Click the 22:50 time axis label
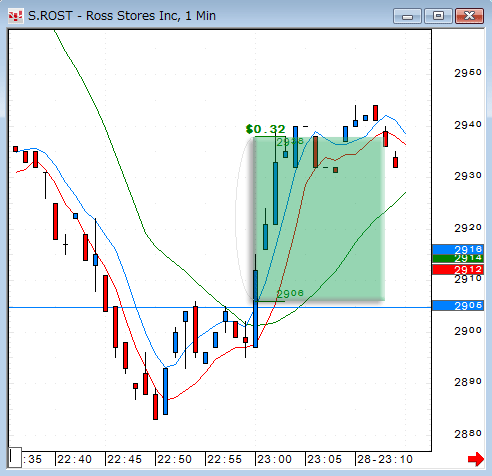This screenshot has height=476, width=492. tap(174, 459)
